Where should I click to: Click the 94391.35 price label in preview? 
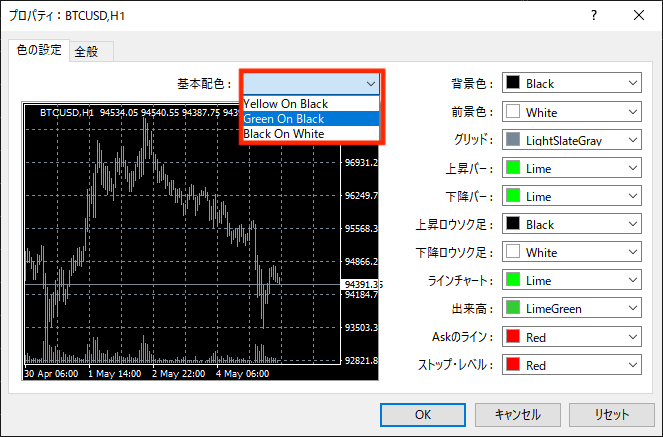[364, 284]
